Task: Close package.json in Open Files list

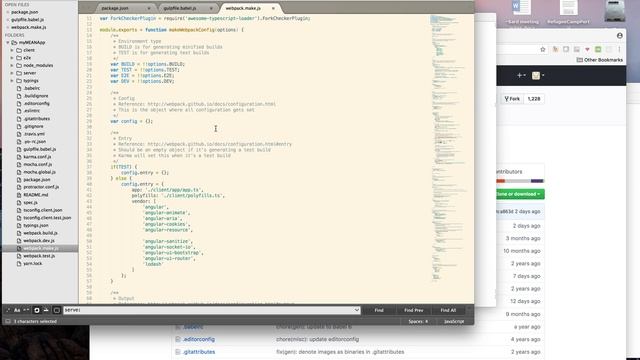Action: [x=7, y=12]
